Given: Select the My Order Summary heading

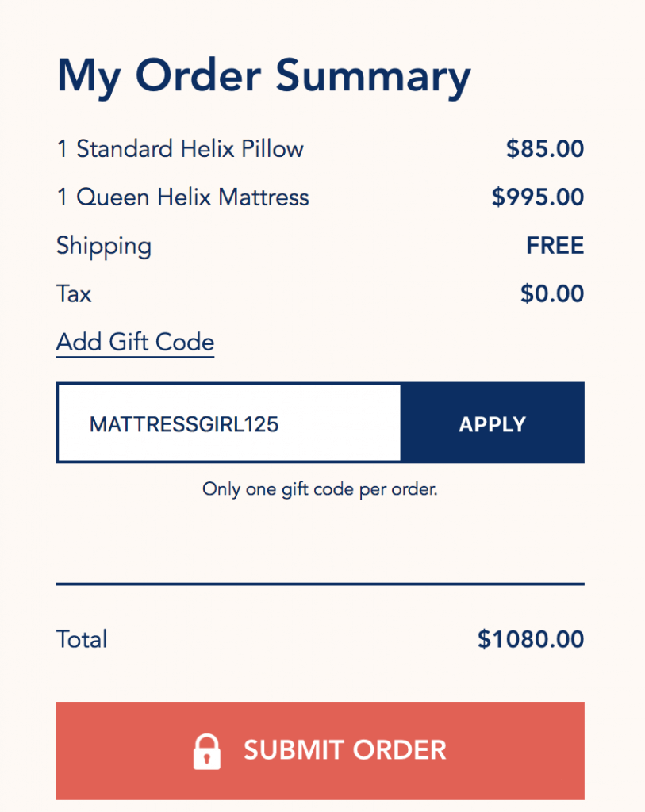Looking at the screenshot, I should [x=263, y=75].
